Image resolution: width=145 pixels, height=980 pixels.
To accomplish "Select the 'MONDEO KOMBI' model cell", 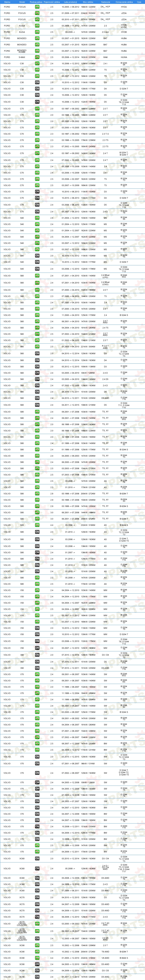I will (22, 51).
